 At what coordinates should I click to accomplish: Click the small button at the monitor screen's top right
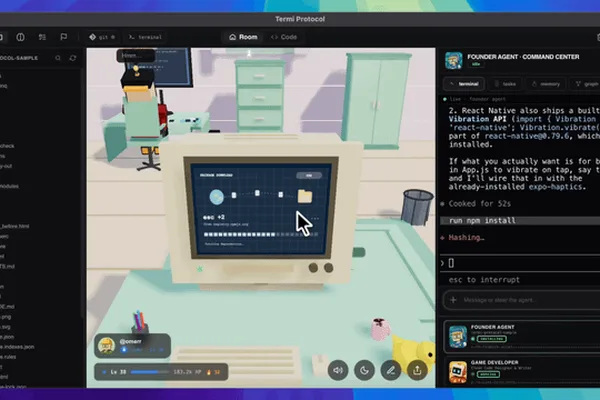tap(309, 175)
